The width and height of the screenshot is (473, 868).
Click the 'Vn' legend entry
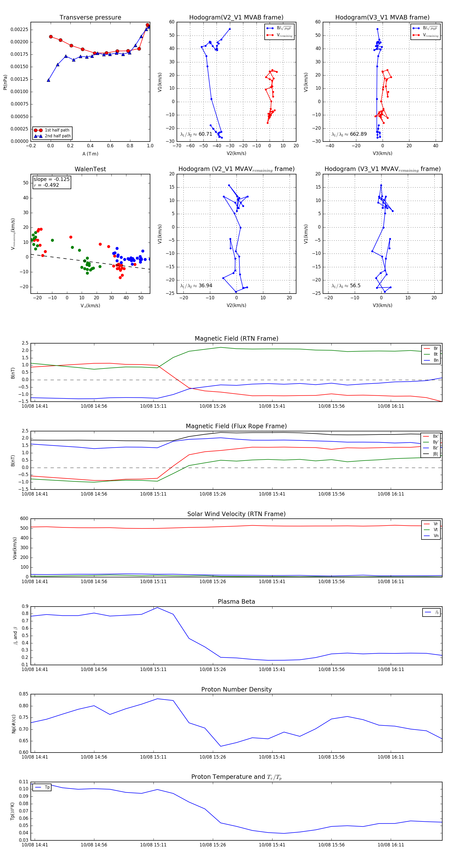click(x=431, y=536)
